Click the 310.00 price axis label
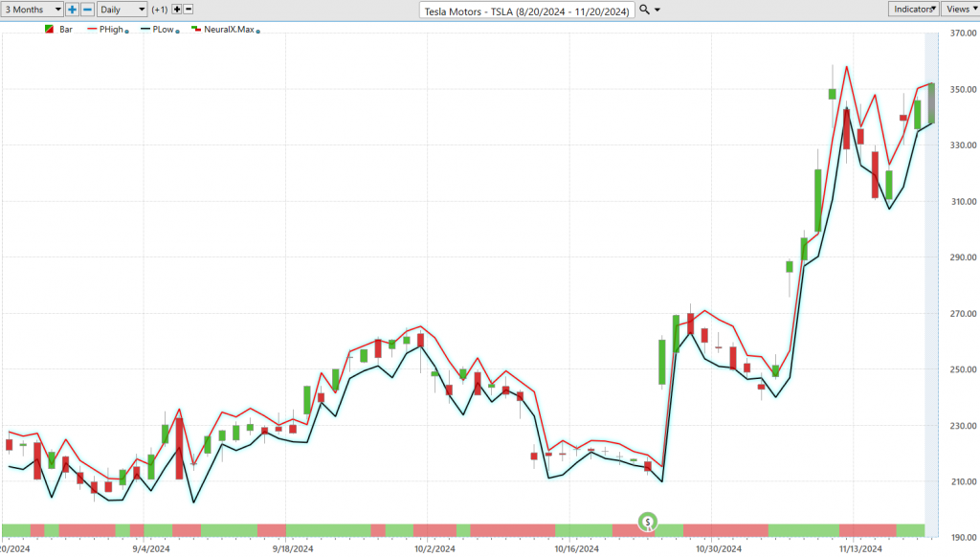This screenshot has width=980, height=557. [963, 201]
